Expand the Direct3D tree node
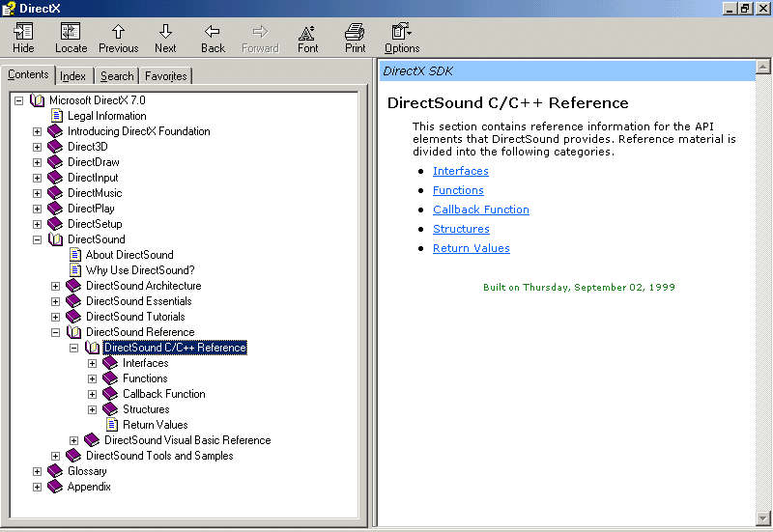773x532 pixels. (x=38, y=147)
